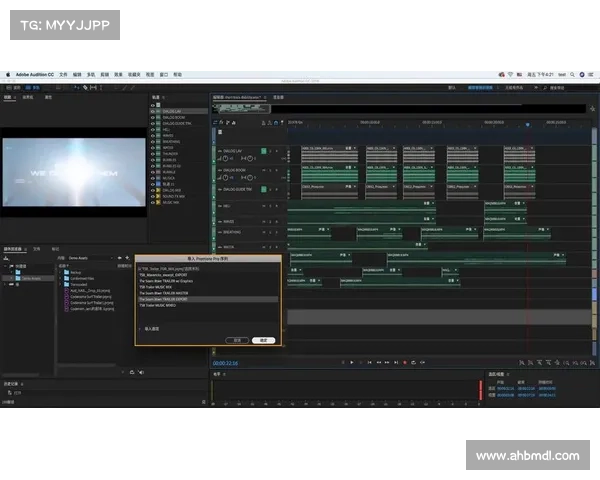This screenshot has height=480, width=600.
Task: Show the track Effects (fx) controls
Action: (x=221, y=122)
